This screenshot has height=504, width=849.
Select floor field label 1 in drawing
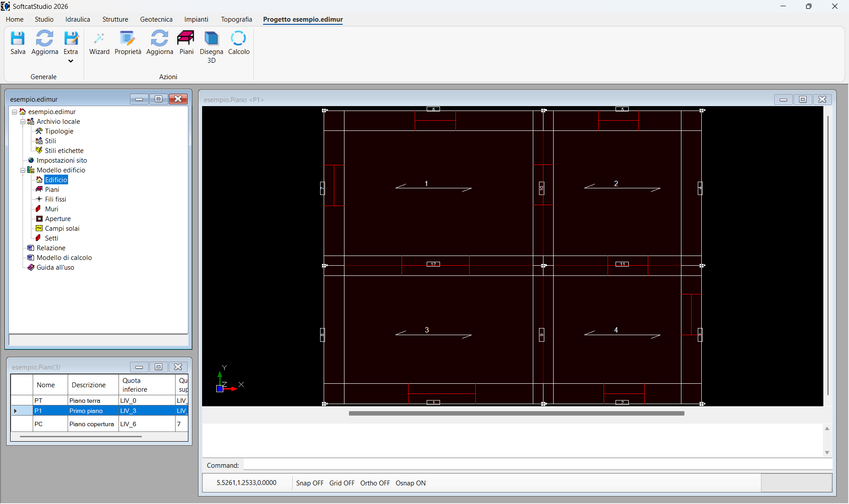[426, 183]
